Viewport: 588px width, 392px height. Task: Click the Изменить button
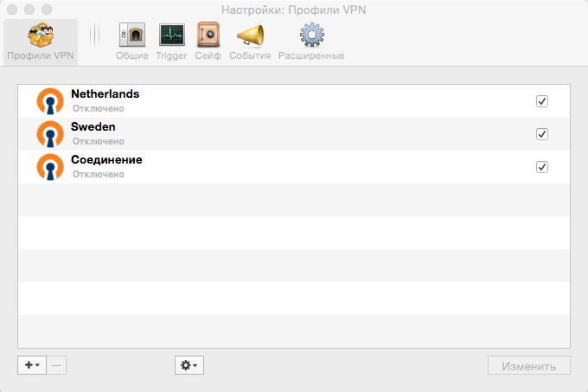(x=528, y=365)
